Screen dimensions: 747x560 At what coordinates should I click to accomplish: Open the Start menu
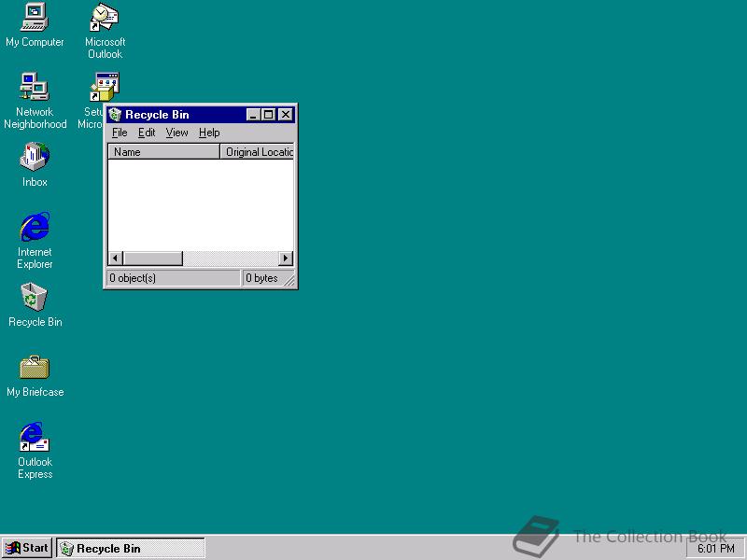[x=27, y=548]
